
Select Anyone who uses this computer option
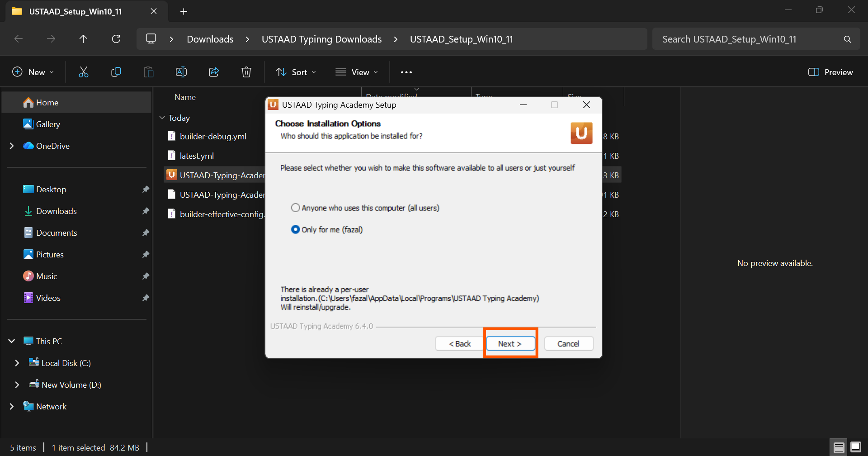296,208
